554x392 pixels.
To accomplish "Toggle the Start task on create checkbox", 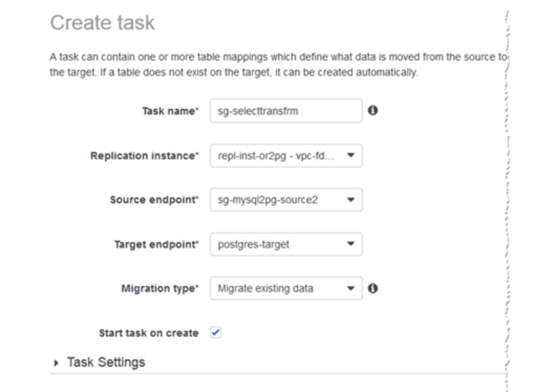I will pyautogui.click(x=216, y=333).
